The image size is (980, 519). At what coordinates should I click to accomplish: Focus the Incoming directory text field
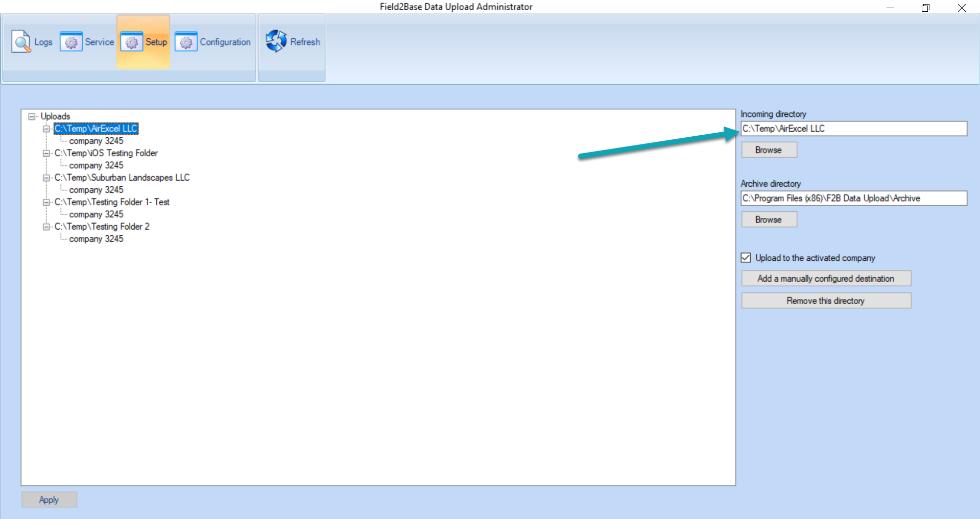(x=854, y=129)
